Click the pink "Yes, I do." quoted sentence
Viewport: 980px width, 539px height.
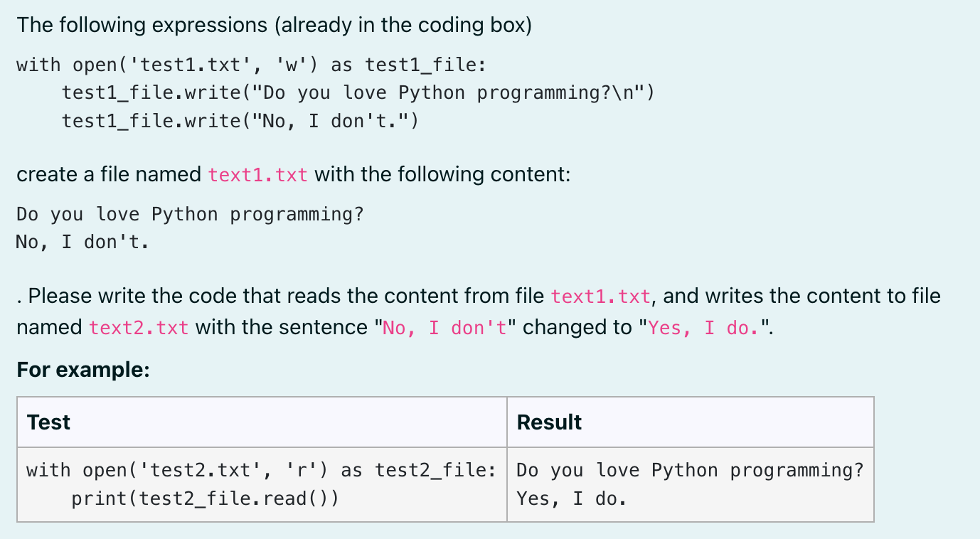pyautogui.click(x=705, y=328)
